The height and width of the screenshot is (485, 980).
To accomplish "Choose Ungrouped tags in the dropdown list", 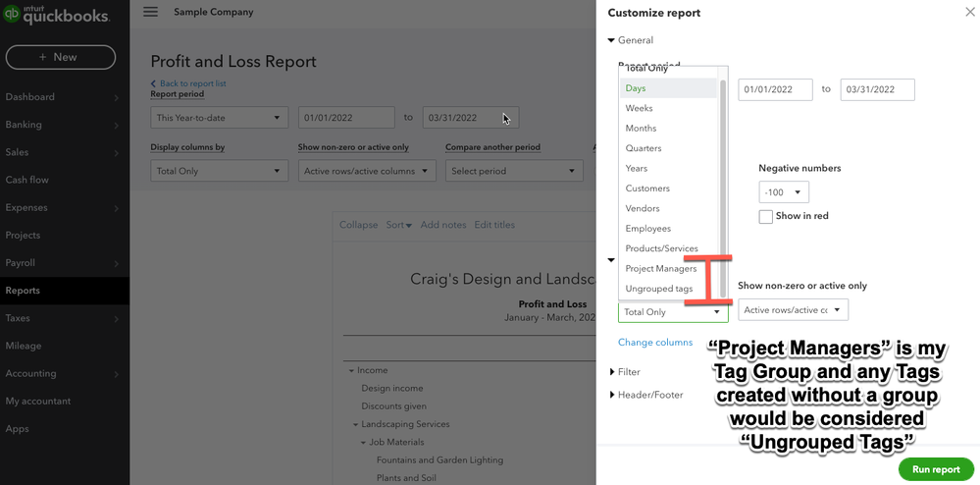I will [x=659, y=289].
